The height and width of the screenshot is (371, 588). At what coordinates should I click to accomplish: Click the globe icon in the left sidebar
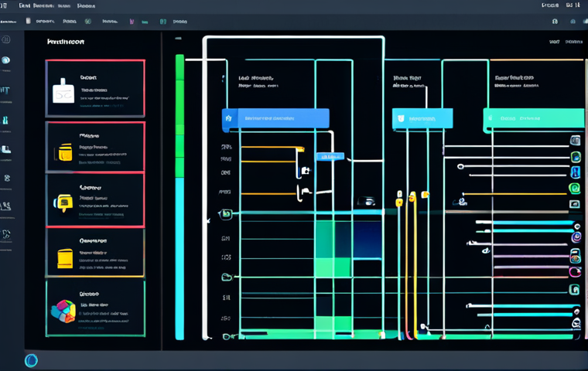point(5,60)
